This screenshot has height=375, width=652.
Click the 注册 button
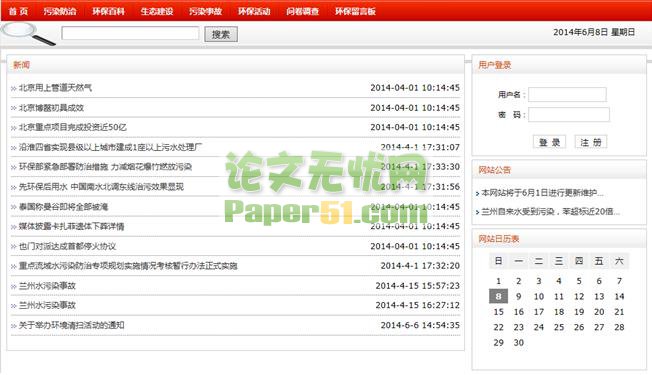591,142
